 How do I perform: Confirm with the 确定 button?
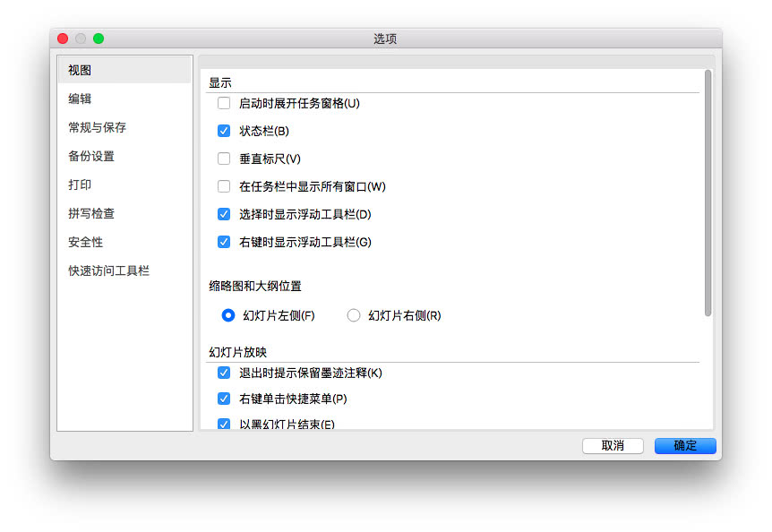click(x=685, y=446)
